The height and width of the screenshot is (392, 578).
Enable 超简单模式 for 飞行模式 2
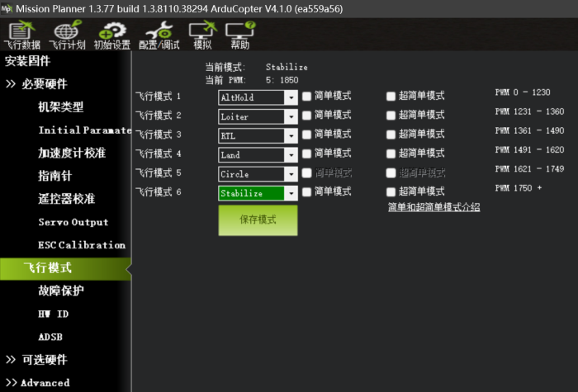pos(391,116)
